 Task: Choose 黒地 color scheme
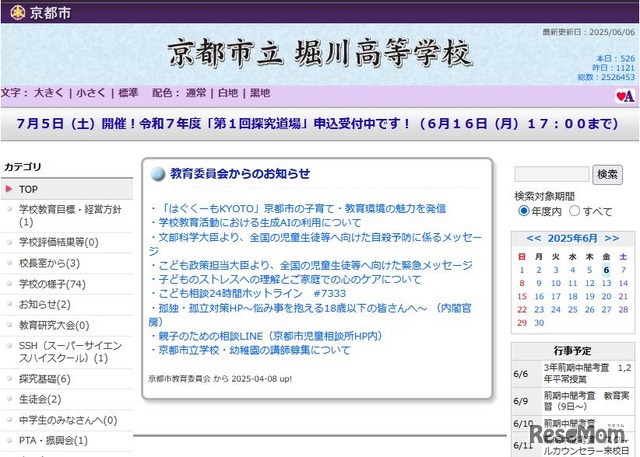pos(260,93)
